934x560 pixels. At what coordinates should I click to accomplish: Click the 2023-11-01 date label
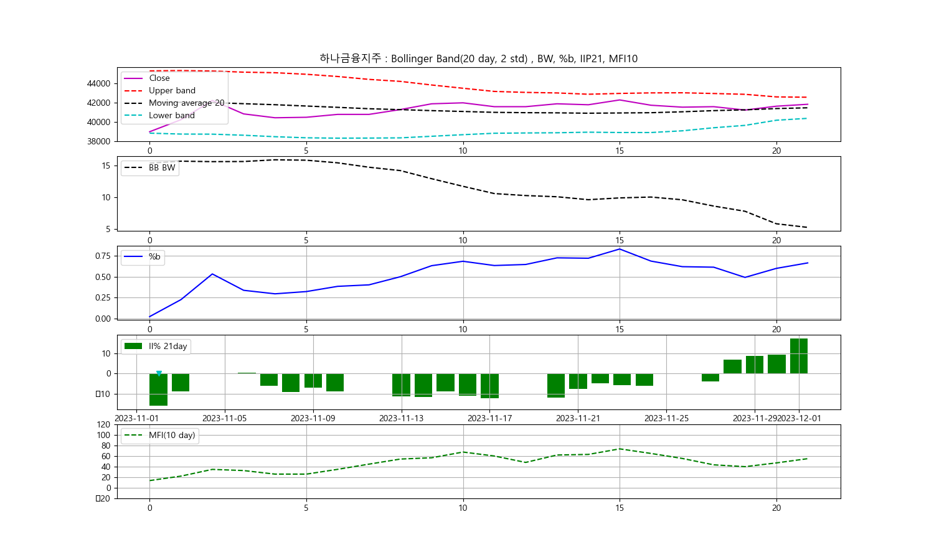(137, 418)
